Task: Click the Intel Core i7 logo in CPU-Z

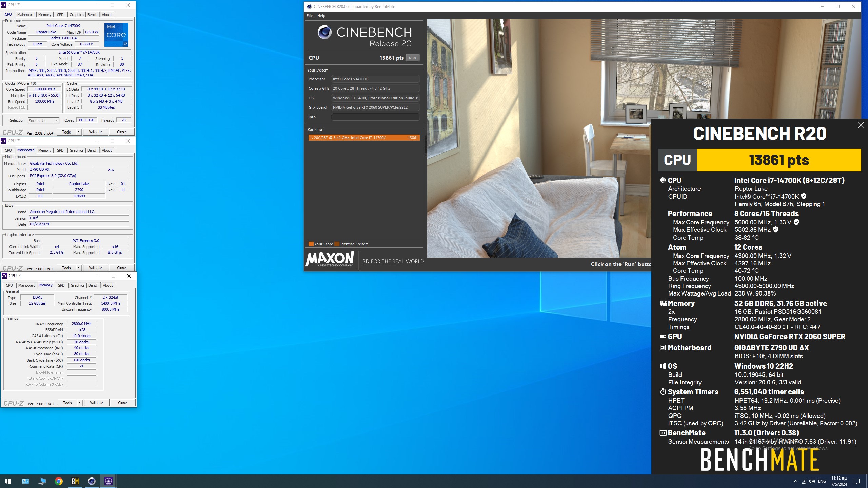Action: tap(116, 35)
